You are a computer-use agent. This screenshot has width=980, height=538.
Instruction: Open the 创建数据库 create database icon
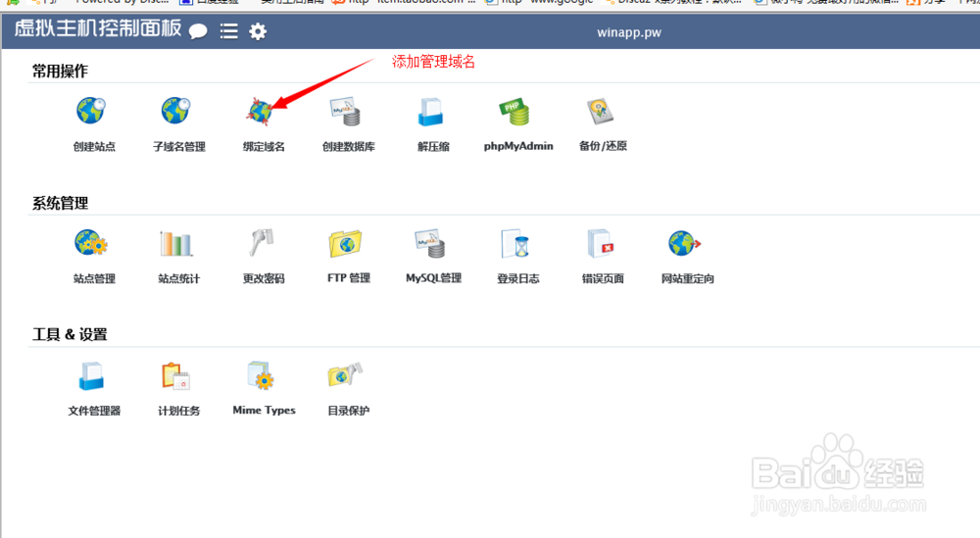(346, 112)
